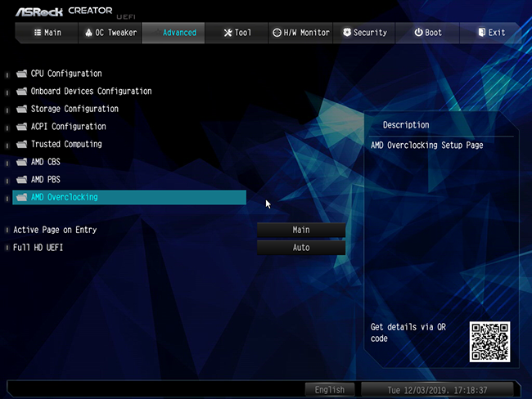The height and width of the screenshot is (399, 532).
Task: Open the Exit tab
Action: [490, 33]
